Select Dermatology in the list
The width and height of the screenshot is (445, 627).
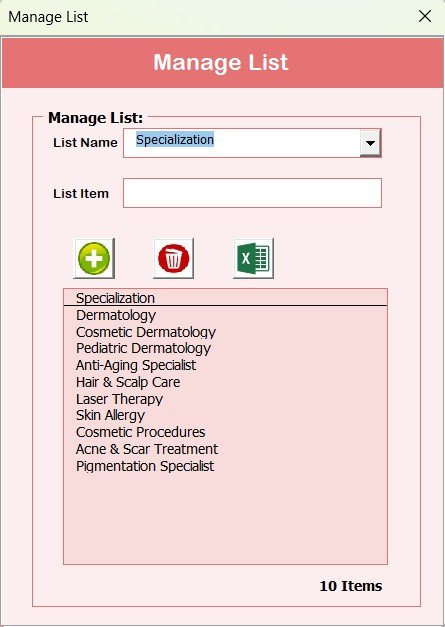tap(225, 315)
